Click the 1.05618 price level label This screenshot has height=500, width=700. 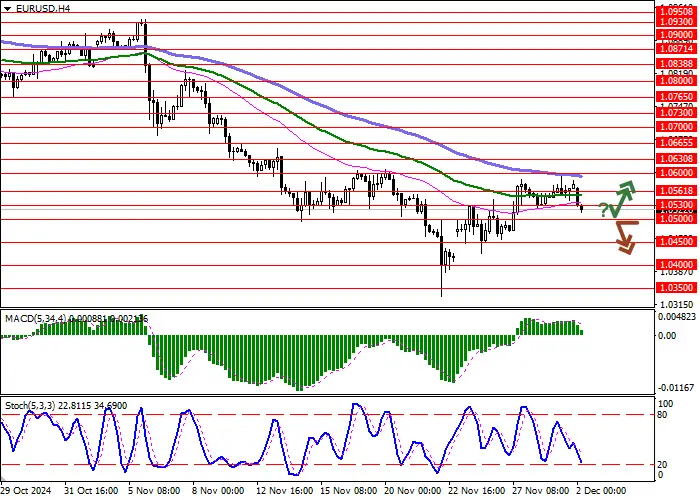tap(677, 191)
